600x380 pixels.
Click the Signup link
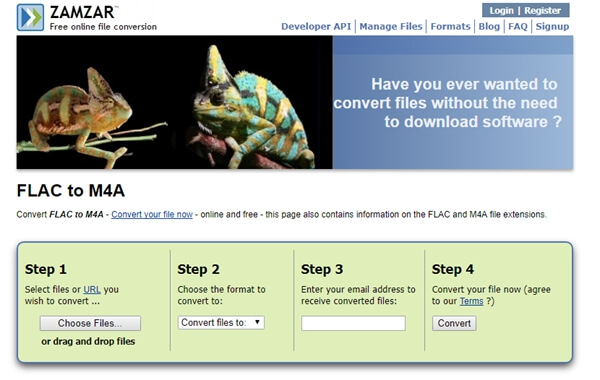[x=552, y=26]
